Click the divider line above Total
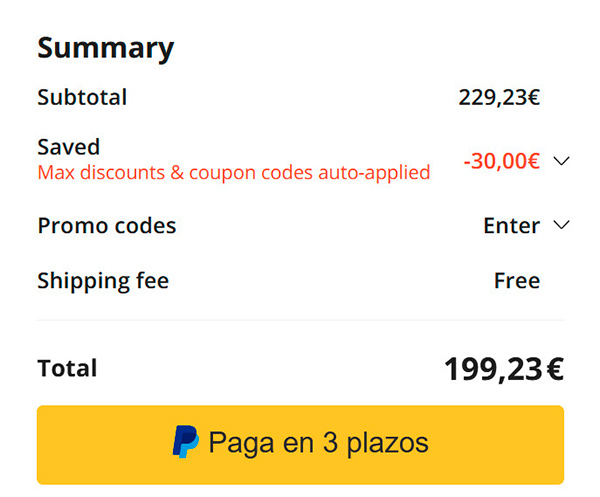Screen dimensions: 600x497 (x=300, y=320)
